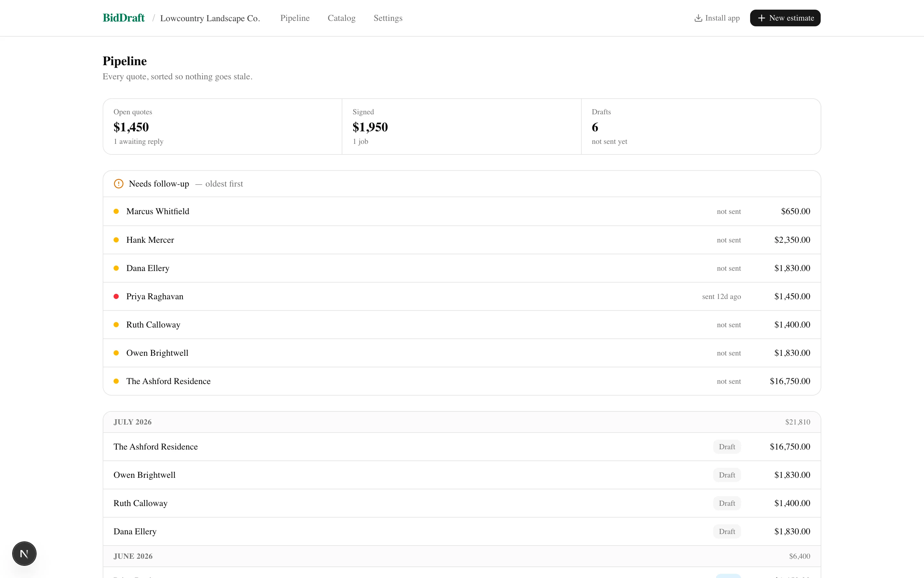Open Owen Brightwell in Needs follow-up
This screenshot has height=578, width=924.
462,353
